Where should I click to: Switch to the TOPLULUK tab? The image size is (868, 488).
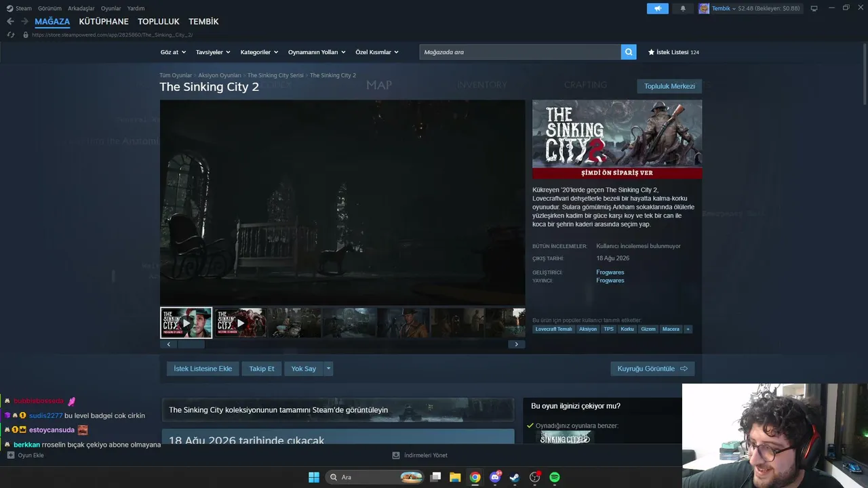[x=159, y=22]
